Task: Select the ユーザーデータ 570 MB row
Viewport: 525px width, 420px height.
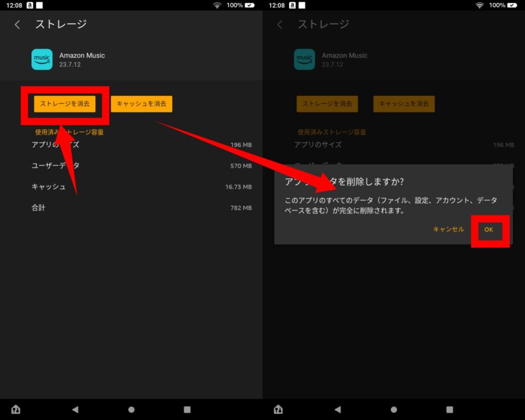Action: click(x=142, y=166)
